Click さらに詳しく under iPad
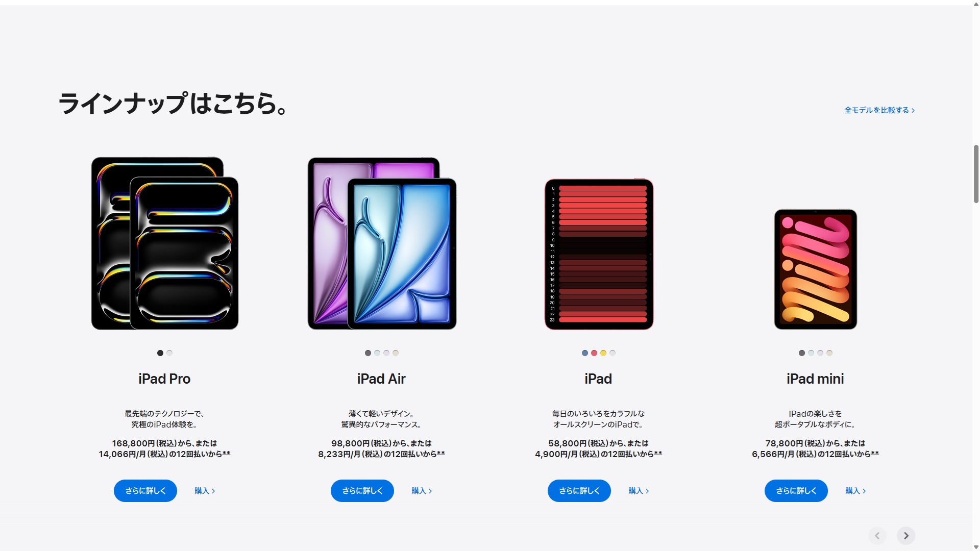This screenshot has height=551, width=980. 579,491
